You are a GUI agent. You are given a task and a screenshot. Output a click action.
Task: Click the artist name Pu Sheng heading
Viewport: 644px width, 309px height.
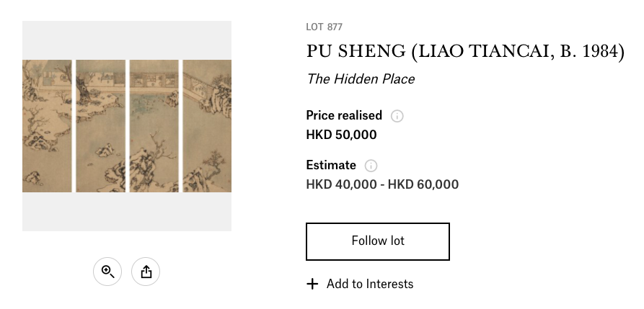coord(465,52)
